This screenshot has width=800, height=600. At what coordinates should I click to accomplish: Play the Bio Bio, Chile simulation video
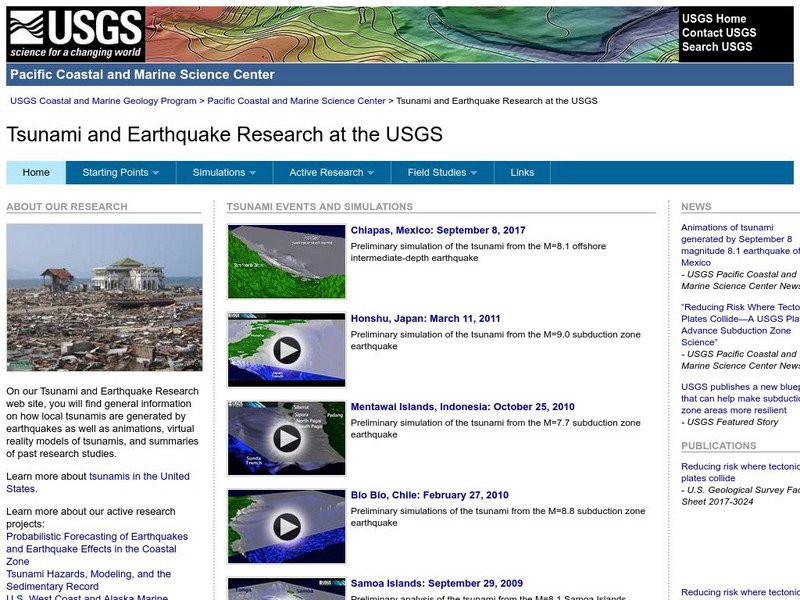pyautogui.click(x=287, y=527)
